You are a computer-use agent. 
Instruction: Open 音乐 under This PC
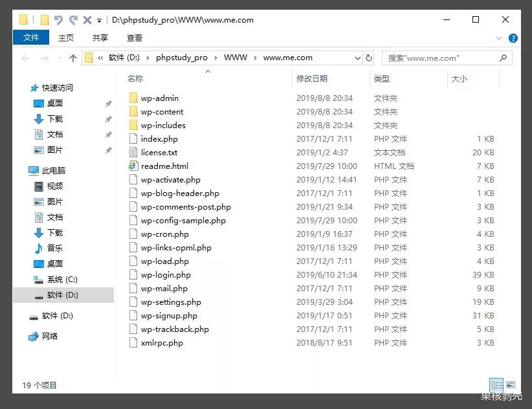[x=54, y=248]
